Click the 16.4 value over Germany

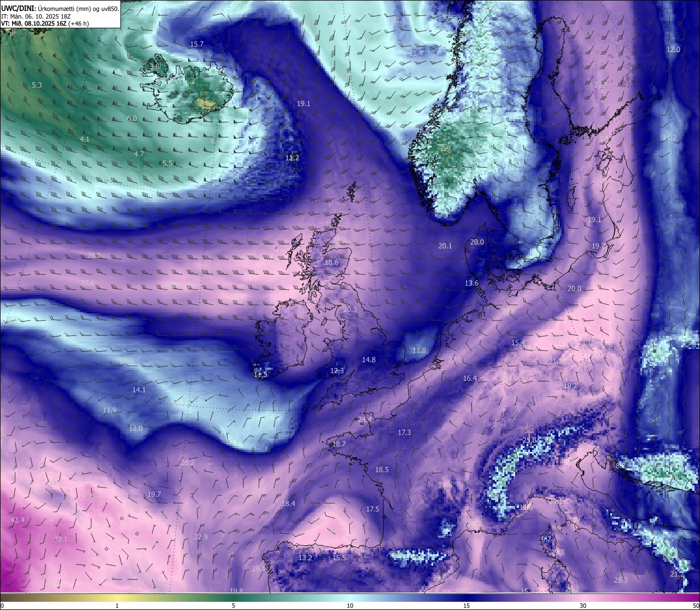pyautogui.click(x=470, y=379)
